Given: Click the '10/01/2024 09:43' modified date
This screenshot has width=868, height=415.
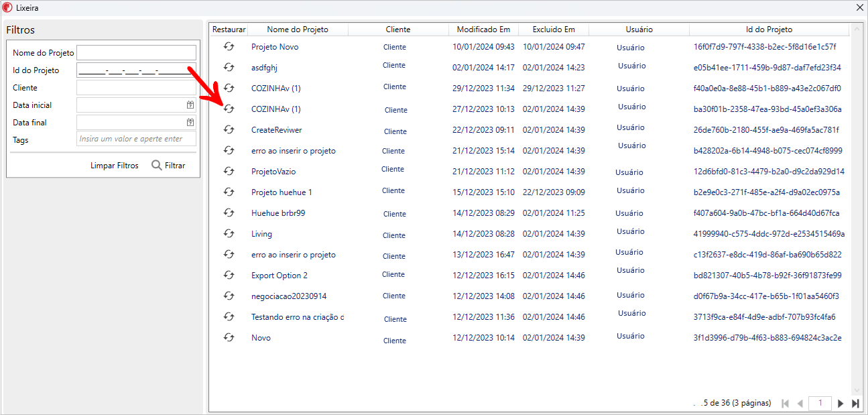Looking at the screenshot, I should click(x=483, y=47).
